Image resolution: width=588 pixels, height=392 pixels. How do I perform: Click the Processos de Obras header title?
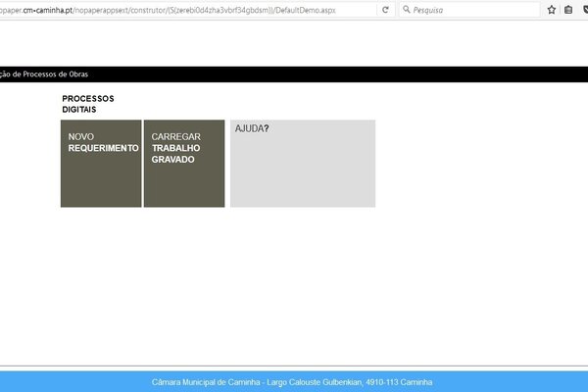(x=44, y=73)
